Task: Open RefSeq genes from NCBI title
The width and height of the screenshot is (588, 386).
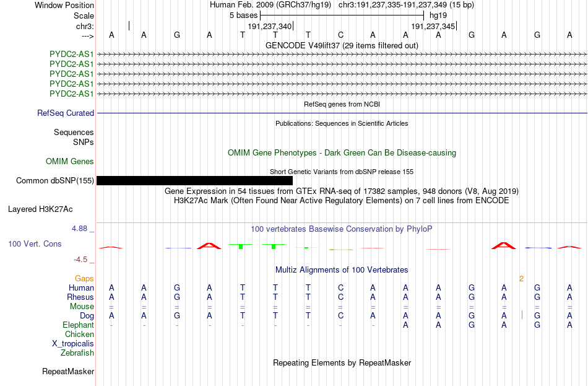Action: tap(342, 104)
